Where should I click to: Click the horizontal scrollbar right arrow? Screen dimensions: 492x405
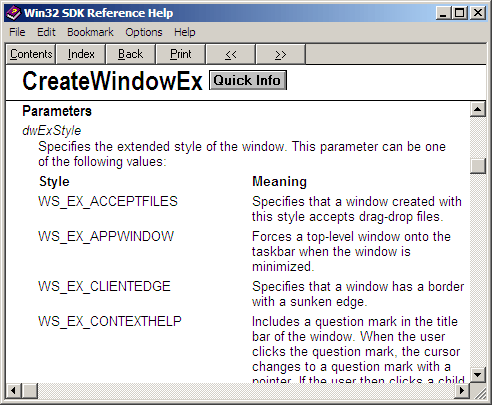pos(462,390)
